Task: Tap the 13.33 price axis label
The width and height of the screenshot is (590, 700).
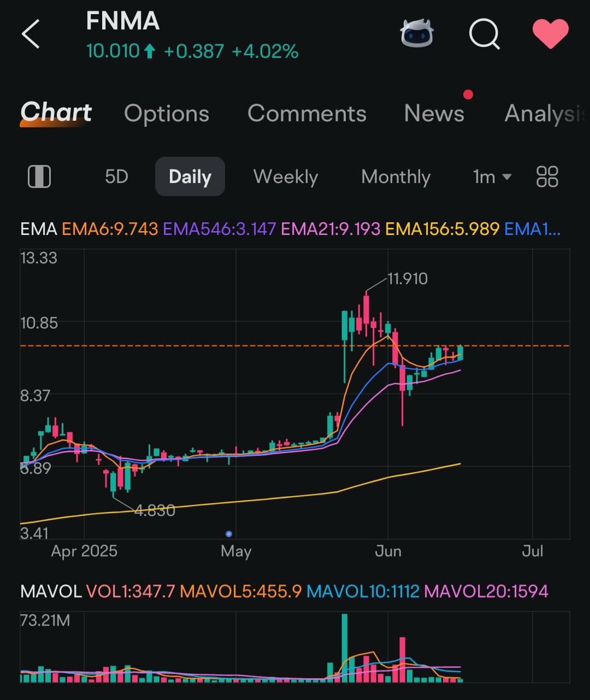Action: click(39, 257)
